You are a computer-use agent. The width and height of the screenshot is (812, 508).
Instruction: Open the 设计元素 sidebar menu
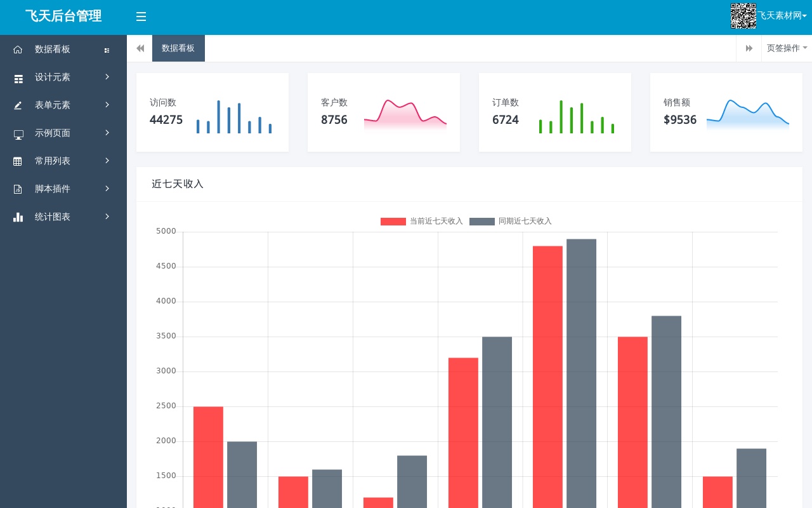pos(63,77)
